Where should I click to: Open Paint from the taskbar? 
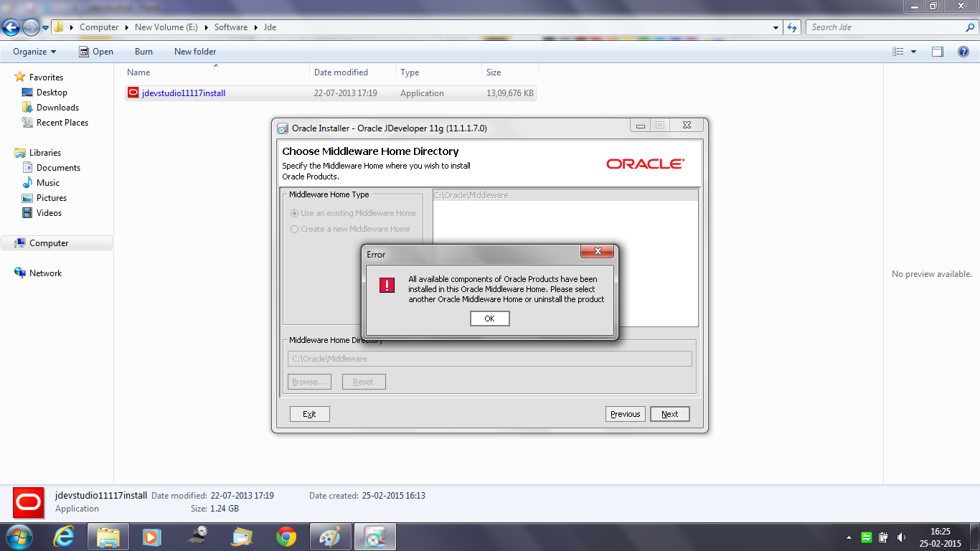(x=330, y=537)
